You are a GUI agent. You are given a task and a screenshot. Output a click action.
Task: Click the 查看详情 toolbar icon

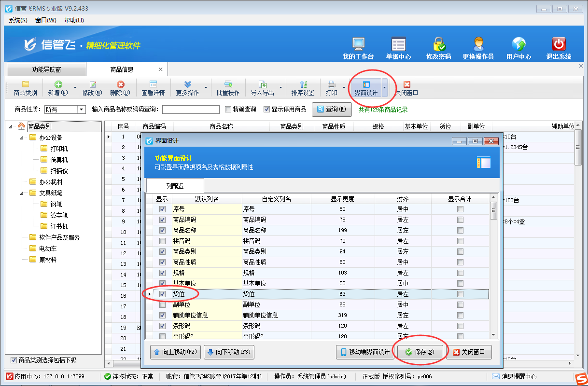coord(153,84)
